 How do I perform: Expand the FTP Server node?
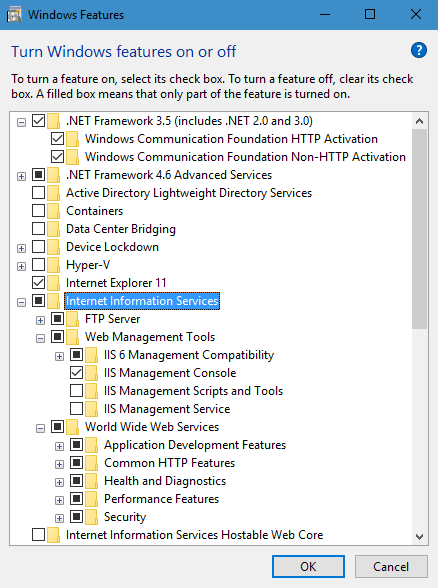click(40, 321)
